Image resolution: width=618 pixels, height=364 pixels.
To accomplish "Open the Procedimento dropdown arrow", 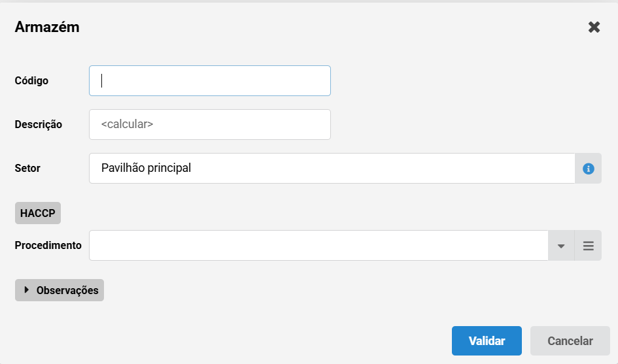I will coord(561,246).
